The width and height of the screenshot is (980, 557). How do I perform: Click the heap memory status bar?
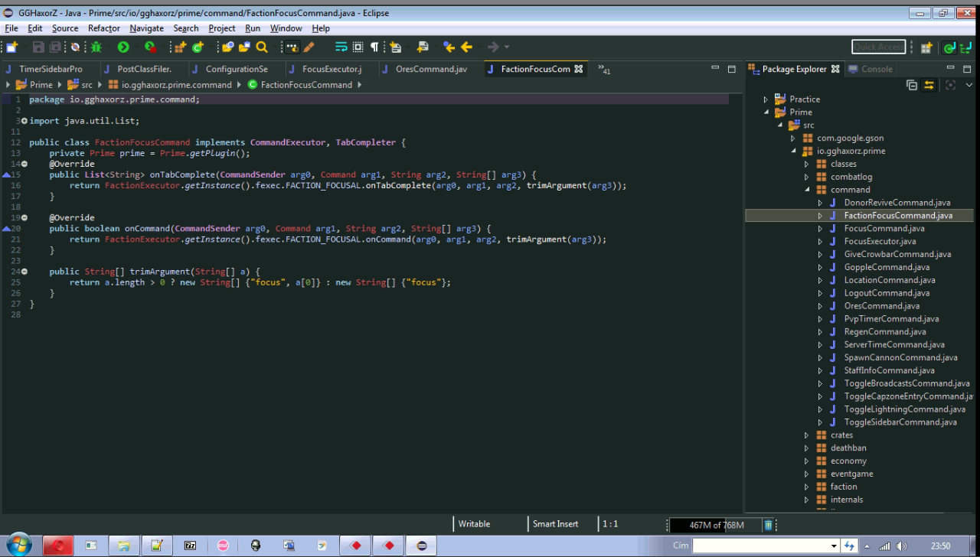[x=715, y=525]
